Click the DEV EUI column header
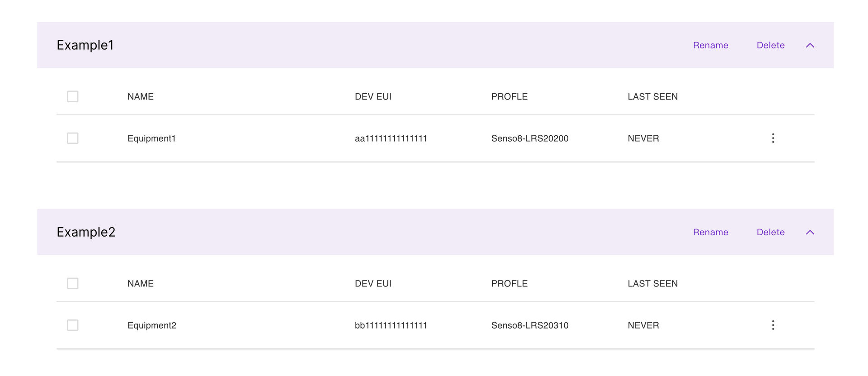Viewport: 868px width, 376px height. click(x=373, y=96)
